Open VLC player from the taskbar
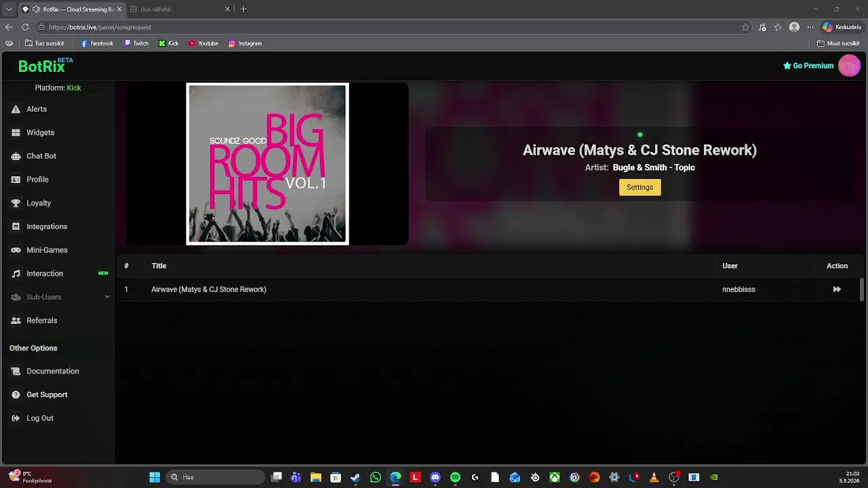The width and height of the screenshot is (868, 488). click(x=654, y=477)
